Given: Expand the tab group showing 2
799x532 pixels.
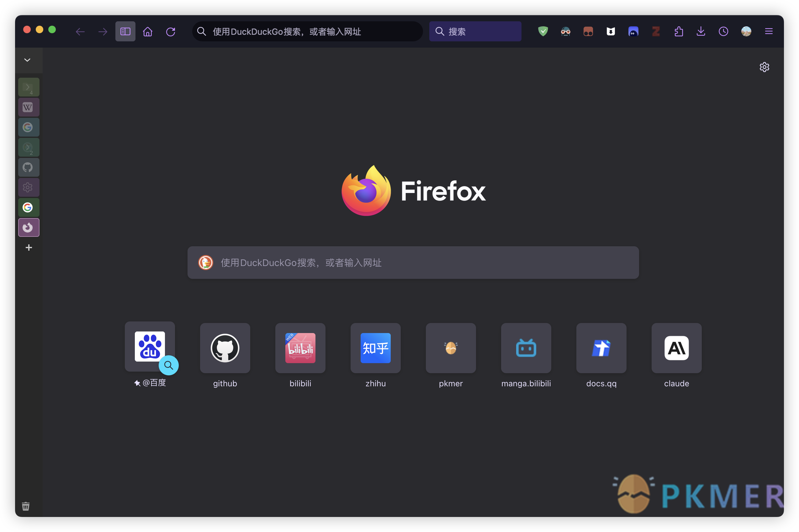Looking at the screenshot, I should [x=29, y=147].
